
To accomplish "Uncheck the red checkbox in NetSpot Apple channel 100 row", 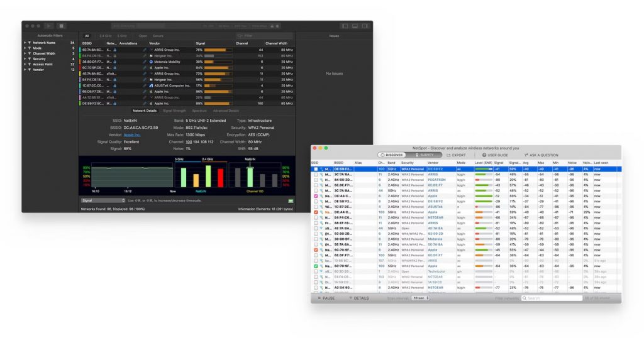I will 316,212.
